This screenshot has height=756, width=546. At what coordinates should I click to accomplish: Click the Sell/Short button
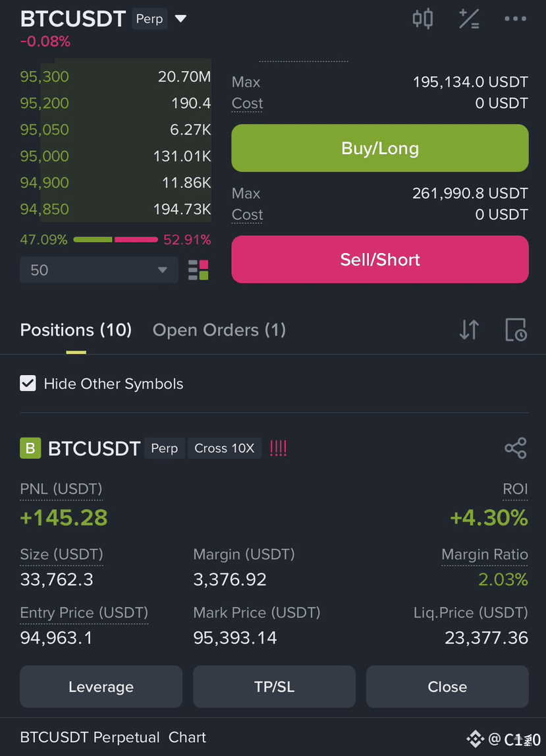(380, 260)
